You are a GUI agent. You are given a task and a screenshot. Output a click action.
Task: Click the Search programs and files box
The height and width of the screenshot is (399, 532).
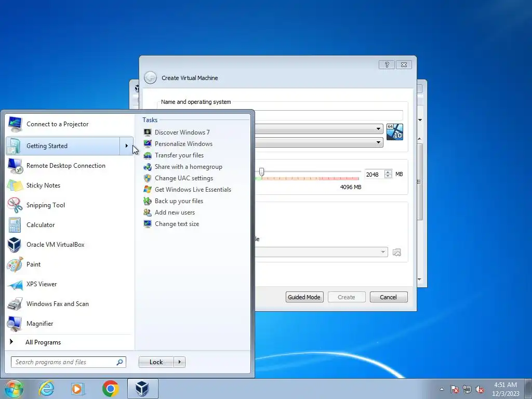coord(68,362)
